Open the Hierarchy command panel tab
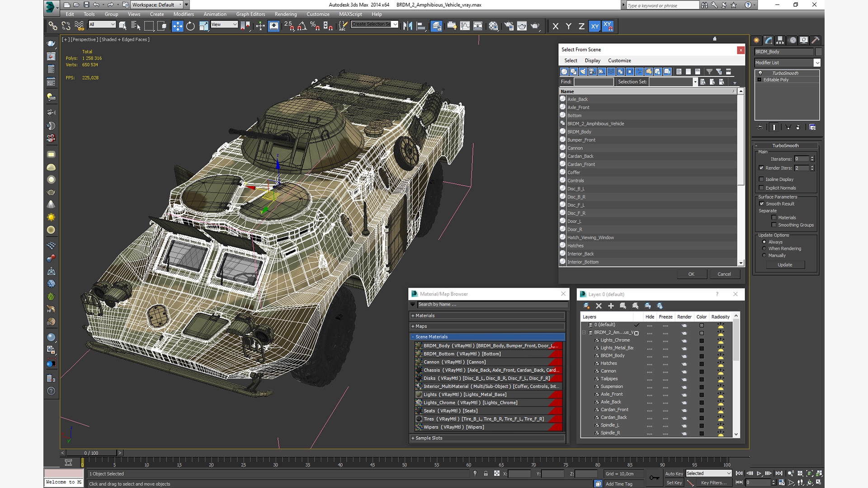 click(780, 40)
